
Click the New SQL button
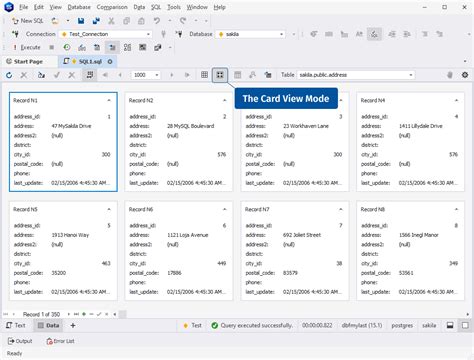pyautogui.click(x=28, y=21)
